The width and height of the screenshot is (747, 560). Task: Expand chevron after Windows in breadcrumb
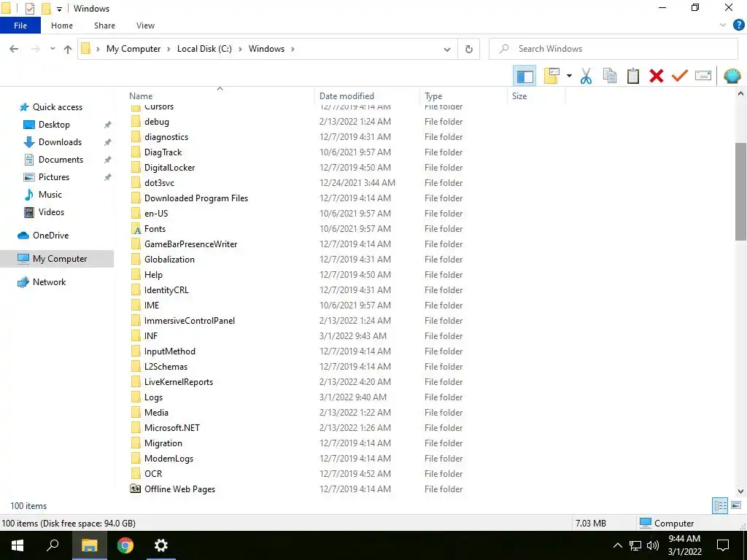293,49
